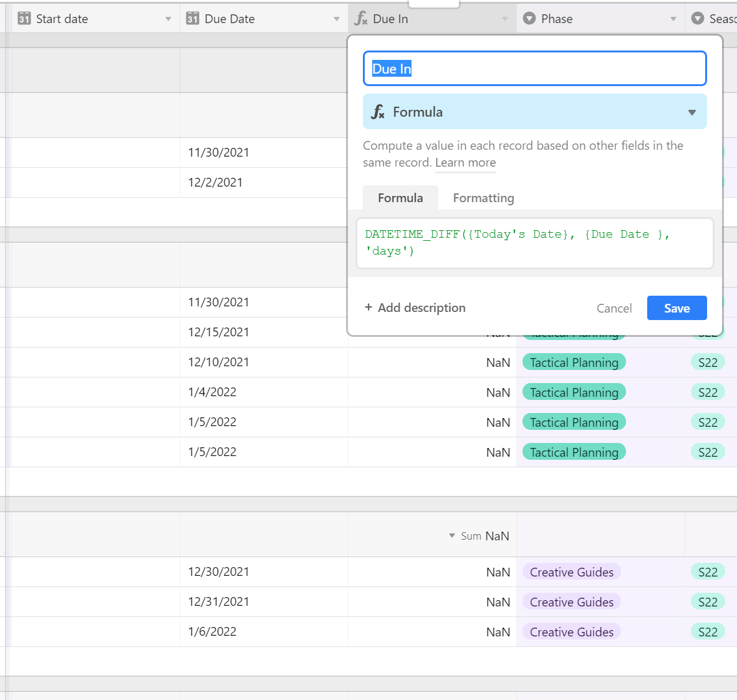Open the Formula field type dropdown
Screen dimensions: 737x700
[x=535, y=112]
